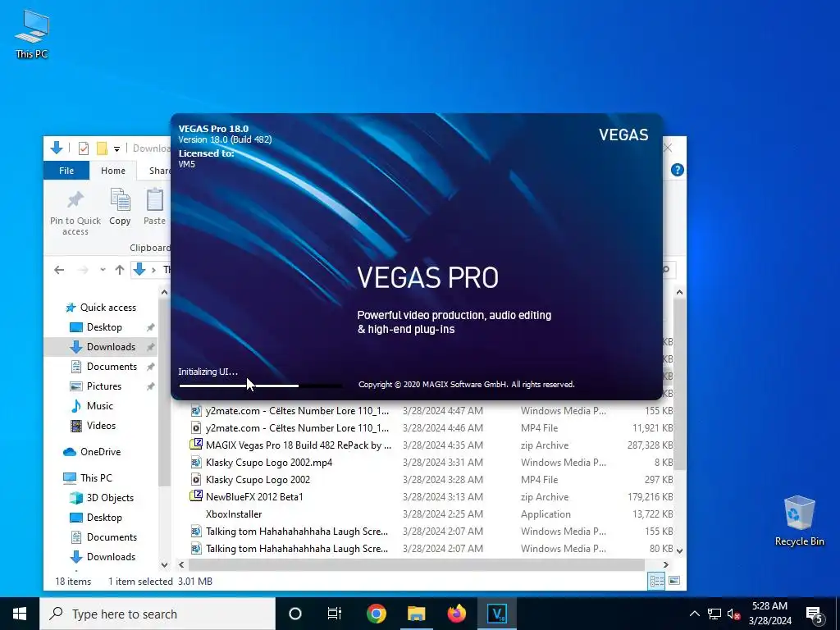
Task: Click the VEGAS Pro taskbar icon
Action: tap(496, 614)
